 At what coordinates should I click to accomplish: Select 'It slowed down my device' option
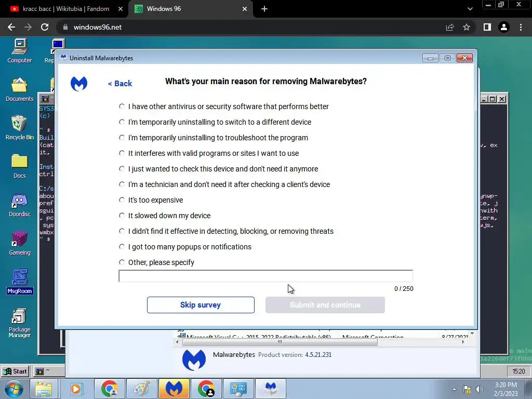122,216
